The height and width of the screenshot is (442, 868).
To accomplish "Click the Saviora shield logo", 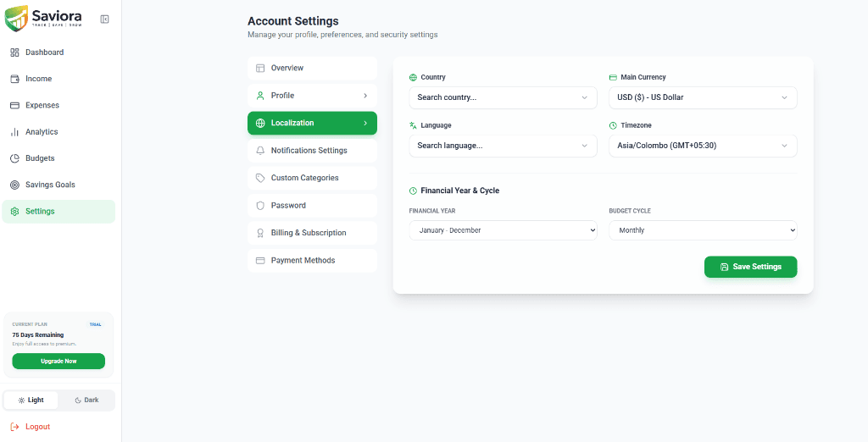I will pos(16,19).
